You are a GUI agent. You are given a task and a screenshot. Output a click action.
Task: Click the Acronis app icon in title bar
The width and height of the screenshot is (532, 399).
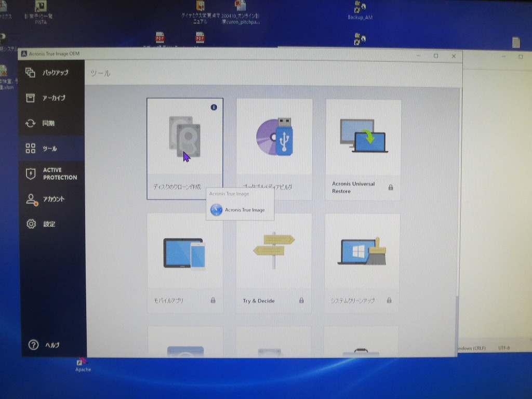24,54
